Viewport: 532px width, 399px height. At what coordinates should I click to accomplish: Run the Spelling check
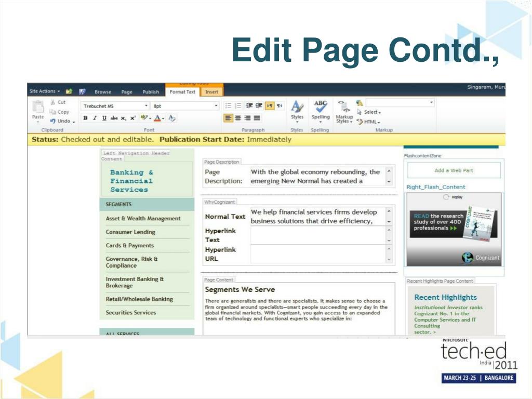coord(320,111)
